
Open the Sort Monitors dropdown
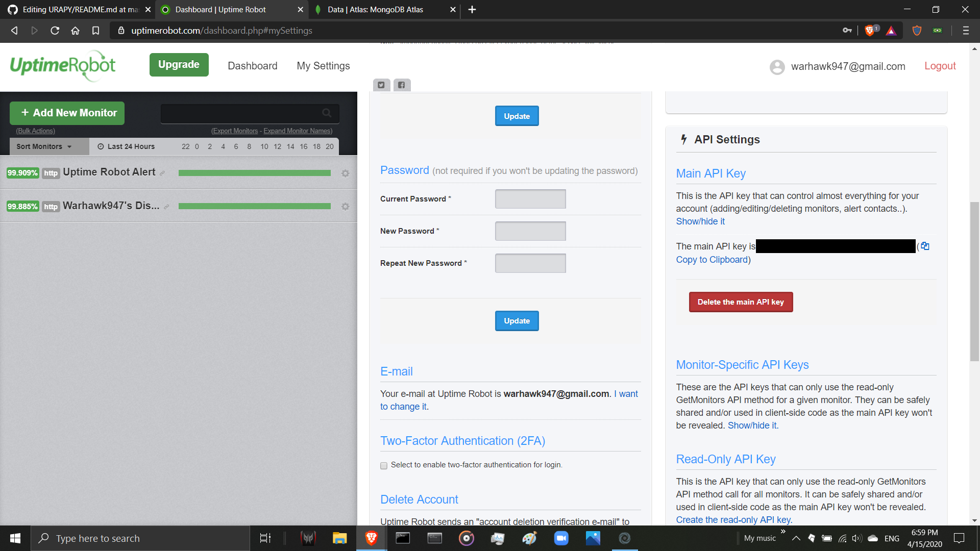44,146
